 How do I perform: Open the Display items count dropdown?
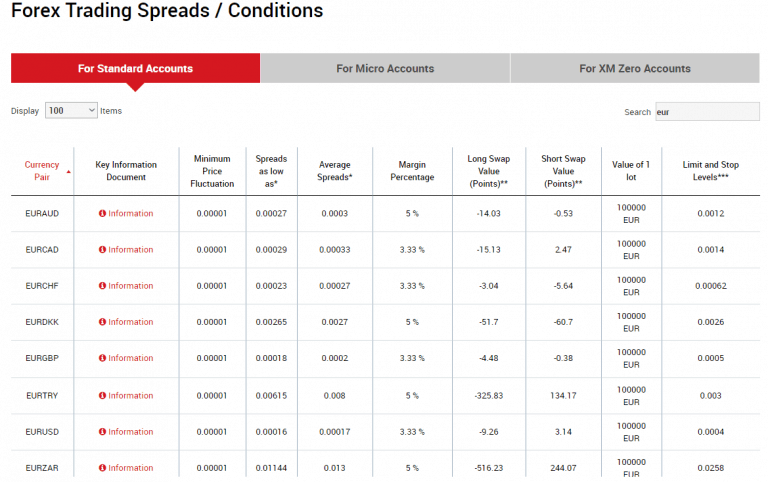(71, 111)
